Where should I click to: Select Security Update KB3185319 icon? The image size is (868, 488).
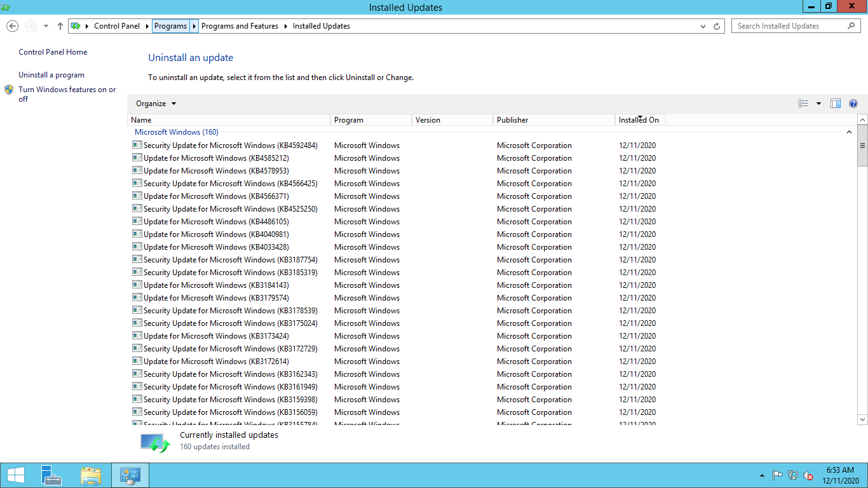tap(137, 272)
